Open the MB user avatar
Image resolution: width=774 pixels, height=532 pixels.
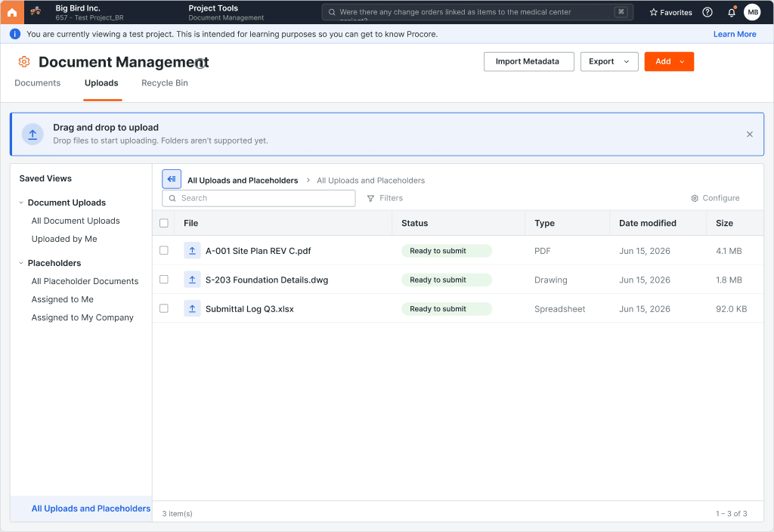coord(753,12)
